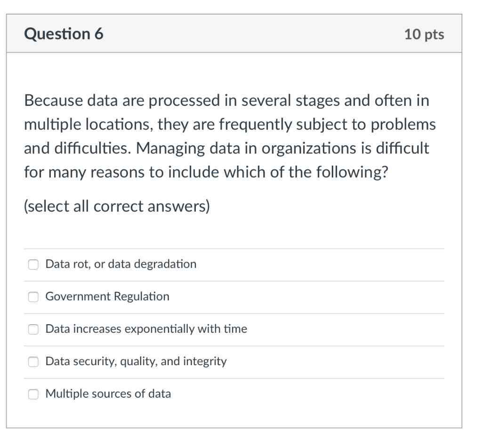Image resolution: width=482 pixels, height=448 pixels.
Task: Click the '(select all correct answers)' text
Action: click(x=117, y=206)
